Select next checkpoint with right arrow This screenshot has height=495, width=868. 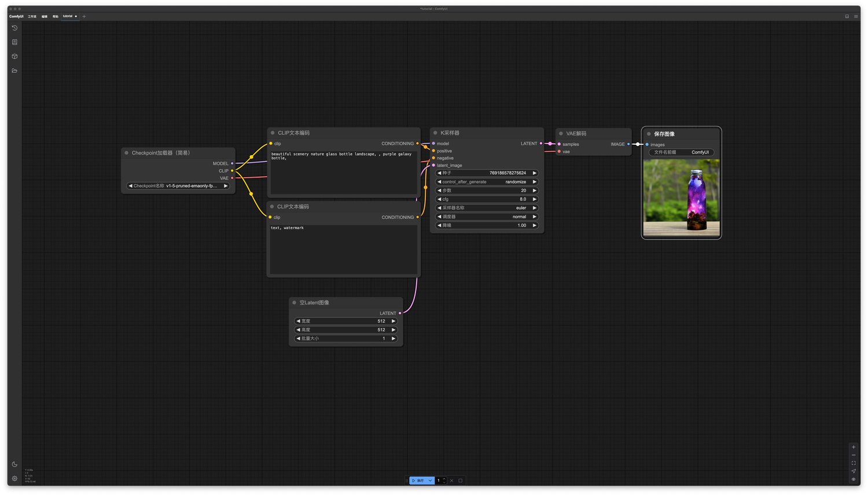click(226, 186)
